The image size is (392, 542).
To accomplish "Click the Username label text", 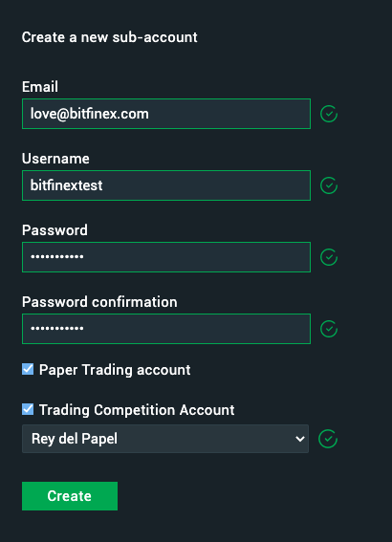I will click(55, 159).
